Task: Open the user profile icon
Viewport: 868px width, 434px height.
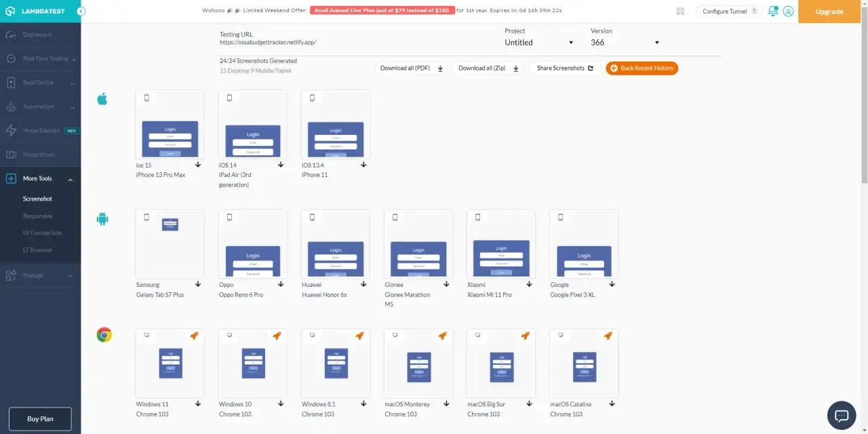Action: (x=788, y=12)
